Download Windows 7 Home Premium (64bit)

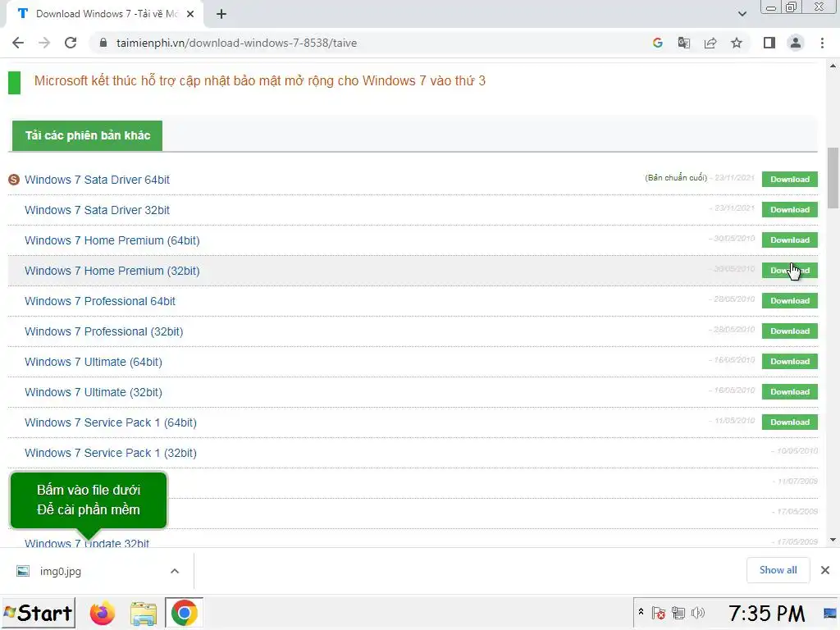click(x=790, y=240)
